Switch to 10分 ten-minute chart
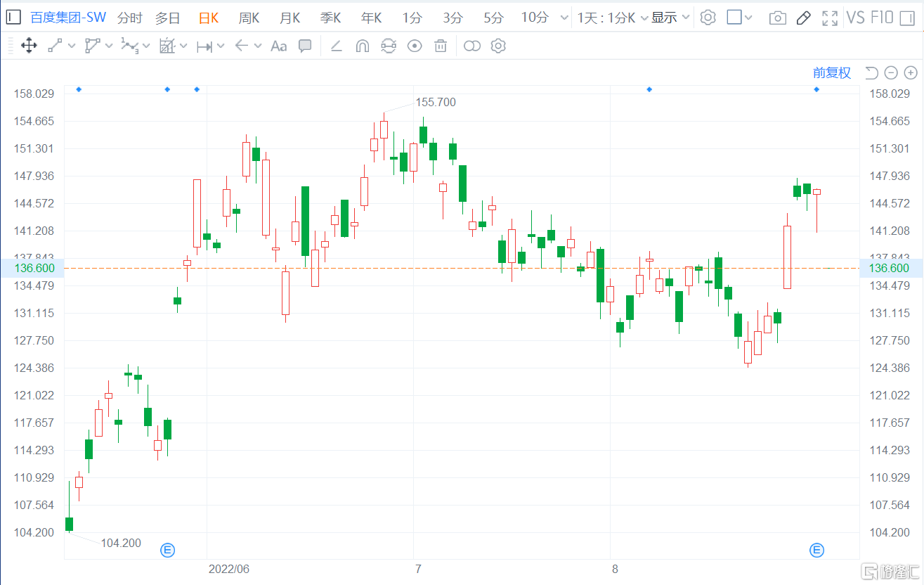 (x=535, y=18)
